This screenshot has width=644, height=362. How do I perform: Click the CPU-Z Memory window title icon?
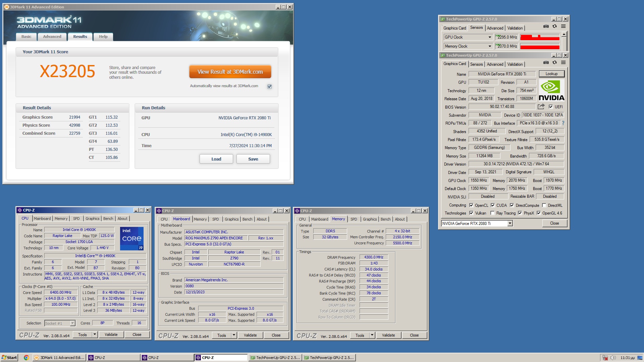[297, 211]
